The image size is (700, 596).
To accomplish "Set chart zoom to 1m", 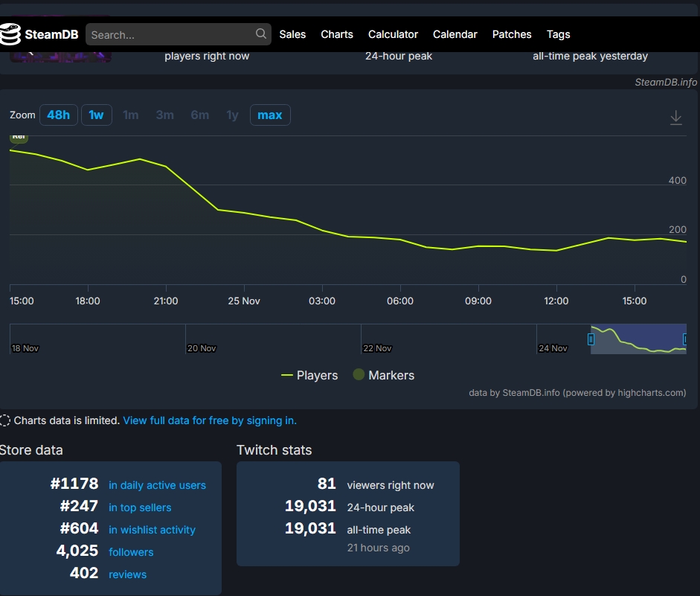I will 131,115.
